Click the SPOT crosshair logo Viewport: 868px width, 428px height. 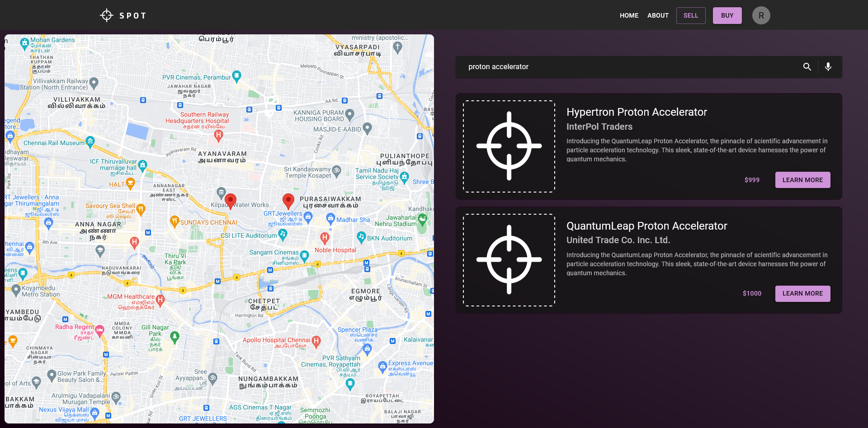(x=107, y=15)
